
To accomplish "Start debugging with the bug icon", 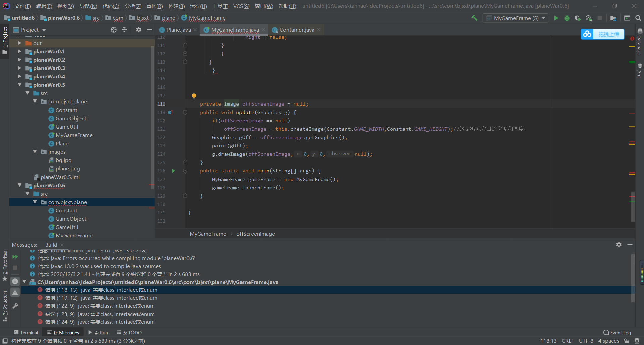I will coord(567,18).
